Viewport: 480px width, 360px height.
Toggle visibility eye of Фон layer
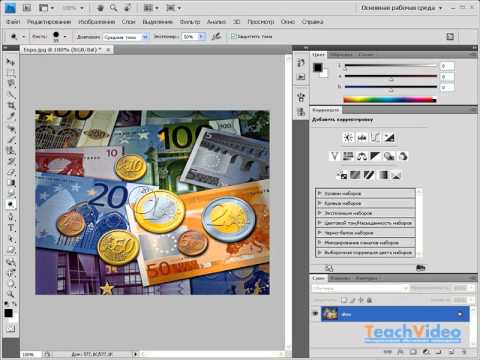(315, 314)
